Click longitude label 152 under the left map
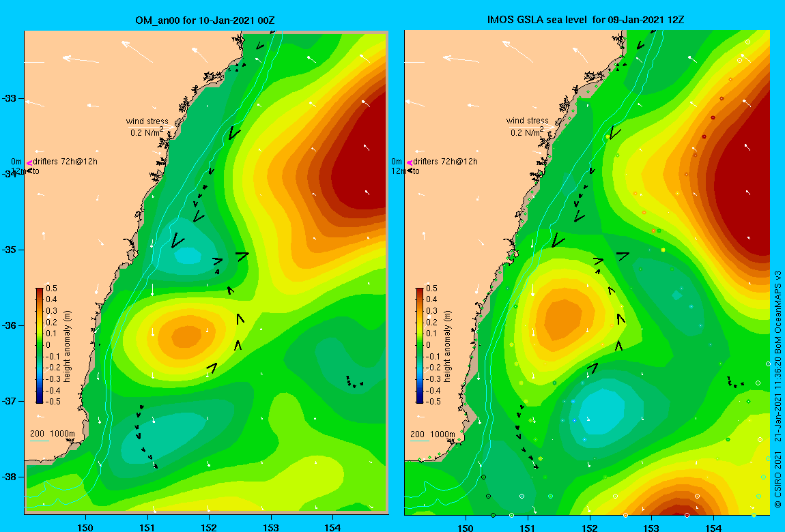 pos(209,527)
